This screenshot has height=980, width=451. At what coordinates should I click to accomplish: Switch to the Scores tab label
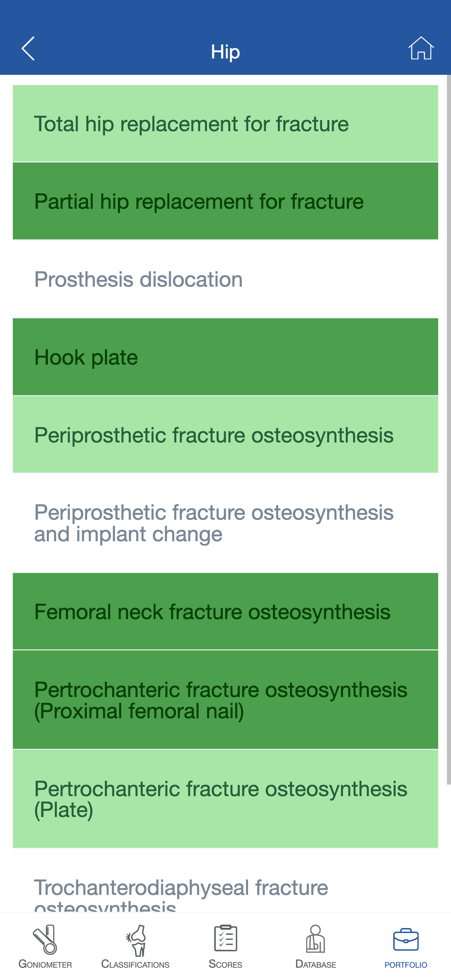(225, 964)
